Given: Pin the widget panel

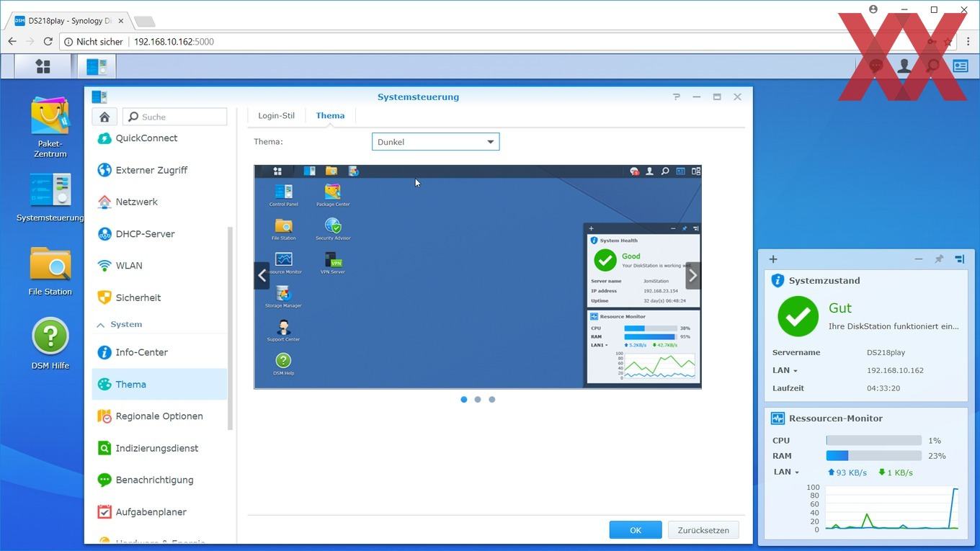Looking at the screenshot, I should tap(939, 259).
